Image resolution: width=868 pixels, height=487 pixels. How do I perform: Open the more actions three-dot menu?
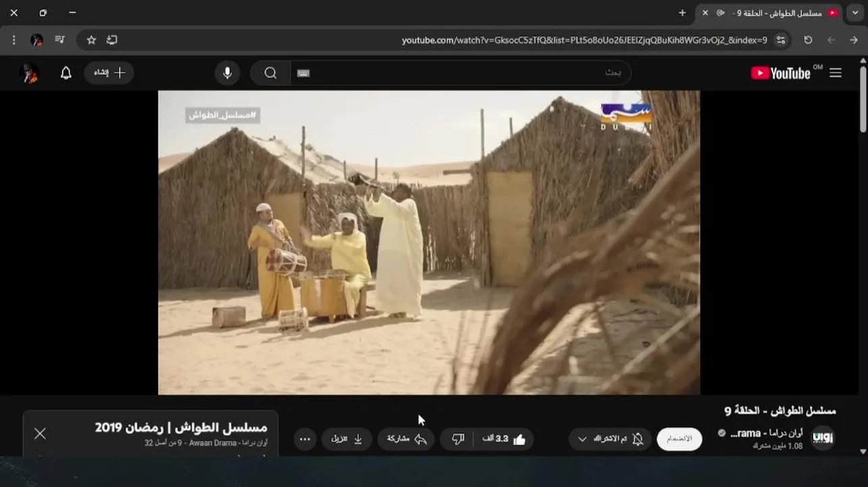coord(305,439)
